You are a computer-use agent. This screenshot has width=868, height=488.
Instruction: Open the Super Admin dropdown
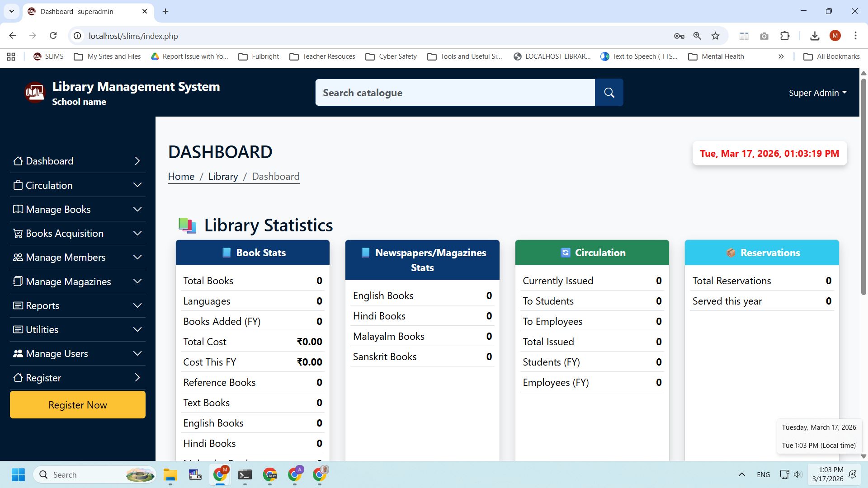click(817, 93)
